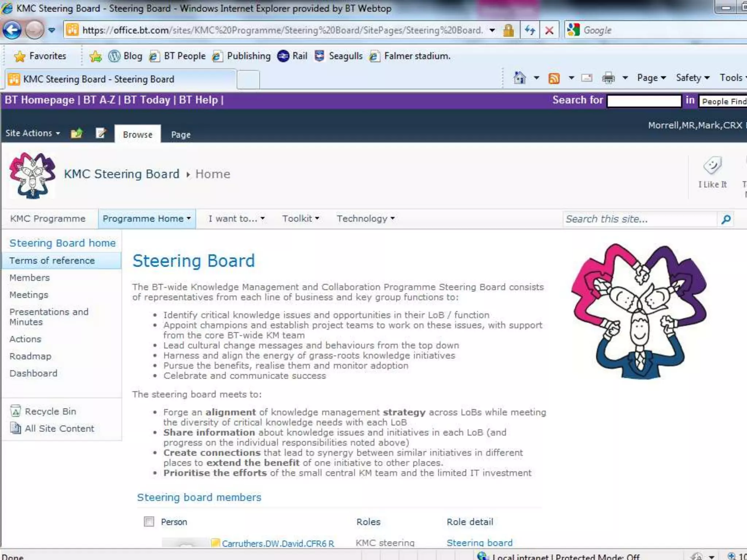Image resolution: width=747 pixels, height=560 pixels.
Task: Click the BT A-Z link
Action: [99, 100]
